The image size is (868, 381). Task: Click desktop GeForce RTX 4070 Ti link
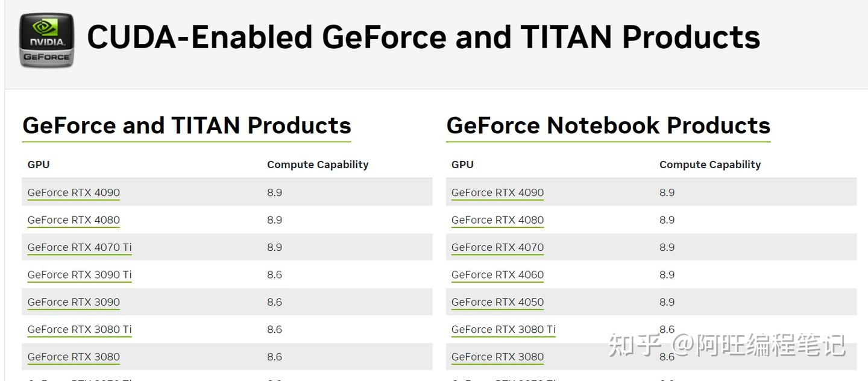80,248
